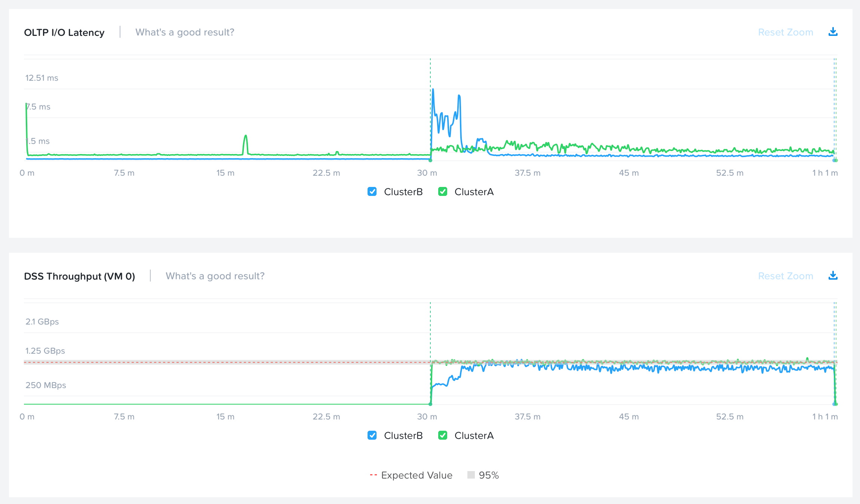Viewport: 860px width, 504px height.
Task: Click ClusterB blue latency spike peak
Action: click(433, 90)
